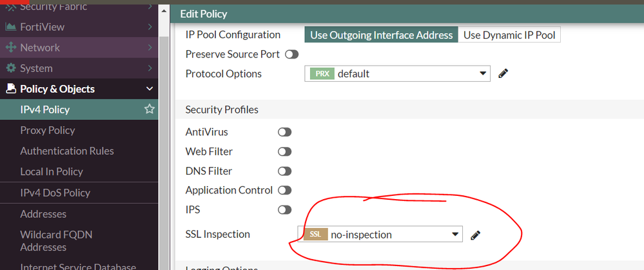The width and height of the screenshot is (644, 270).
Task: Click the Network icon in sidebar
Action: point(10,48)
